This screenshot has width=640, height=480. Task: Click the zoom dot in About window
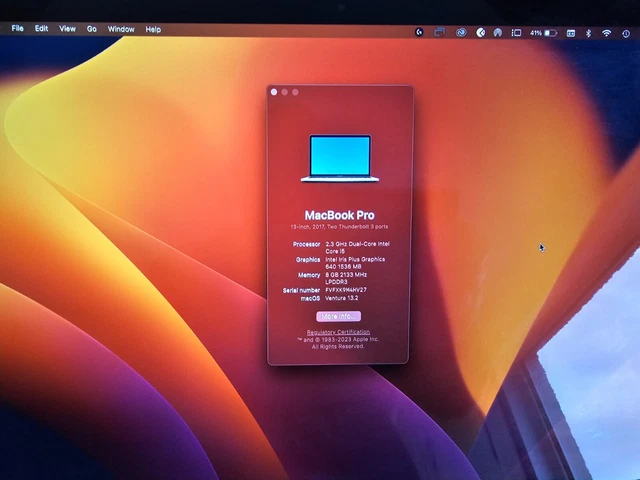295,92
